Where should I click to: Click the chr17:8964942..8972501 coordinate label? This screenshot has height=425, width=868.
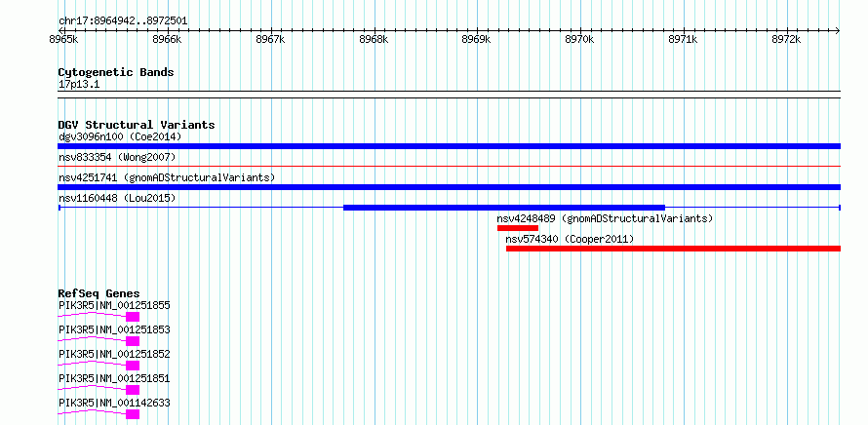123,21
